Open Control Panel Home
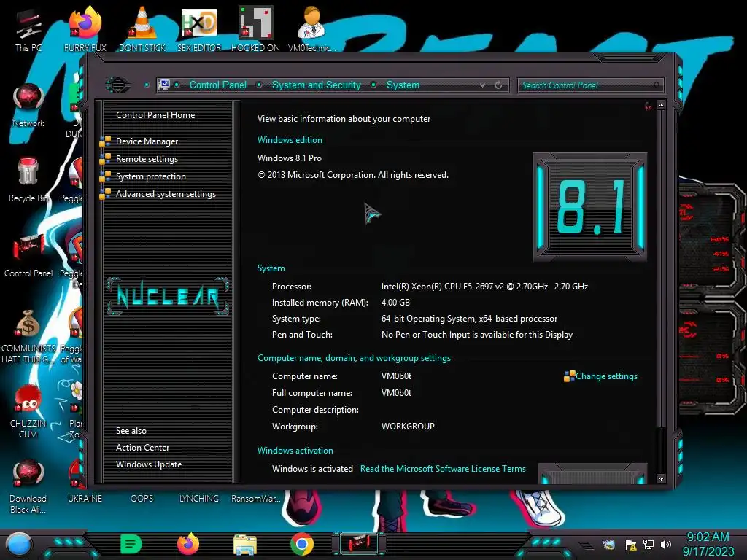747x560 pixels. point(155,114)
